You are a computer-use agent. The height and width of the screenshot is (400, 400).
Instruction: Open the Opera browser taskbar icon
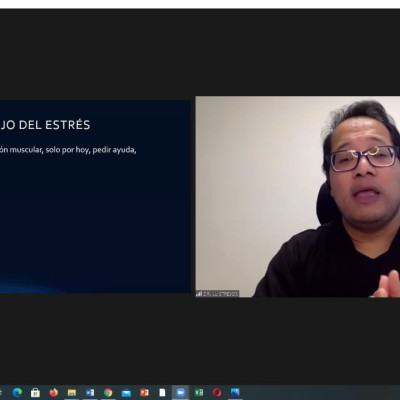217,392
